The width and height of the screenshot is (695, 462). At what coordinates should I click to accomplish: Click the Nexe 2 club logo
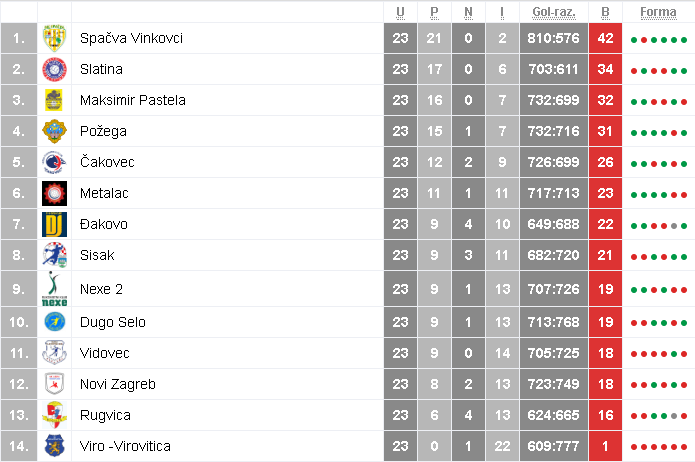click(53, 289)
